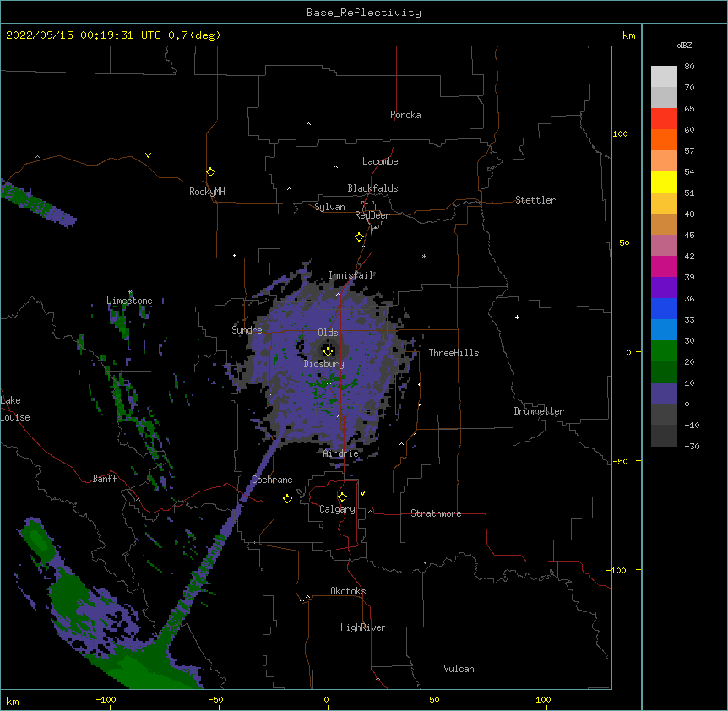Select the RockyMH label

[207, 192]
